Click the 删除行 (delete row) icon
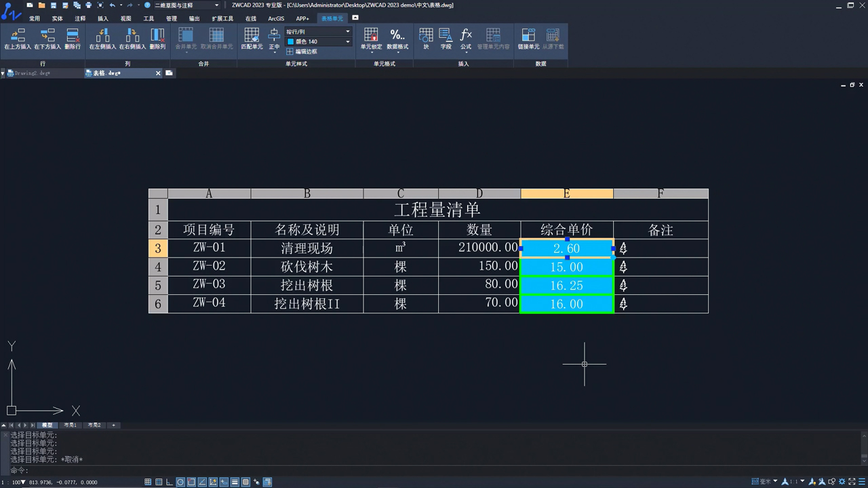This screenshot has height=488, width=868. click(x=73, y=39)
